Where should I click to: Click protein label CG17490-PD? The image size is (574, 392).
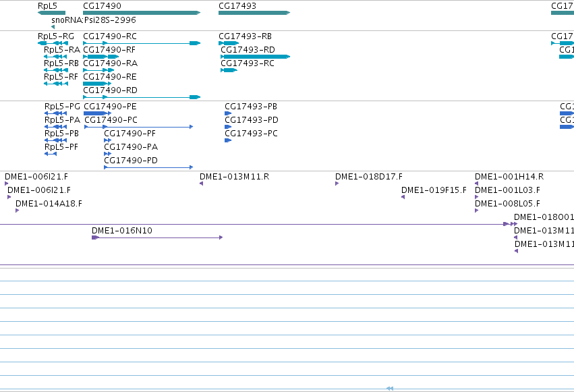131,161
